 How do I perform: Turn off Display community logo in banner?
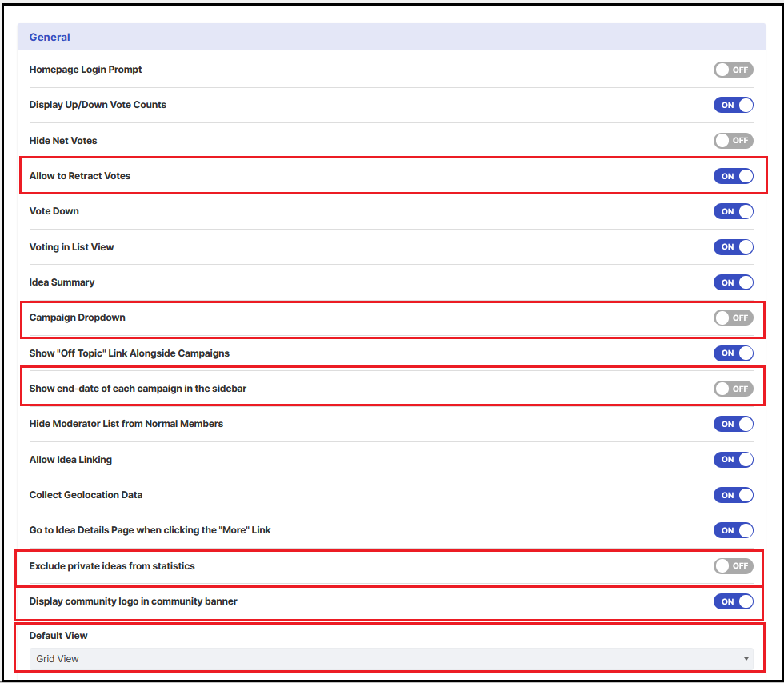click(733, 601)
